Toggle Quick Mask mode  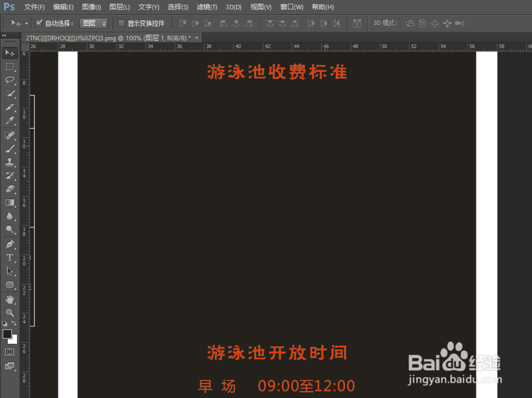click(10, 352)
